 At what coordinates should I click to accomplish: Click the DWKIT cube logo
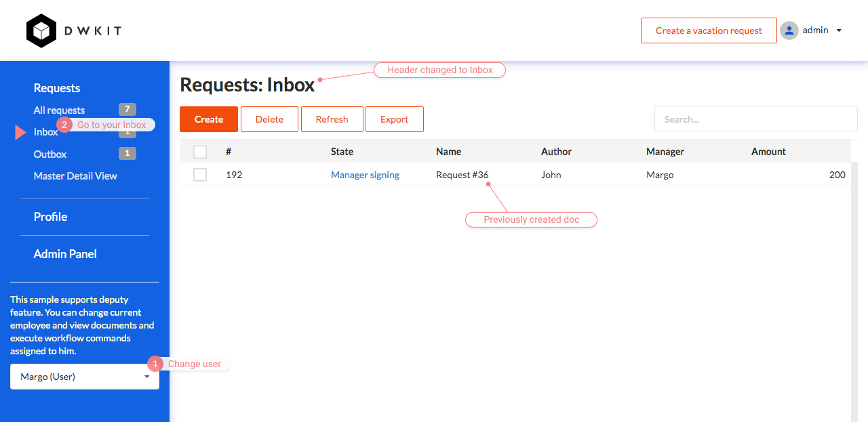[41, 30]
